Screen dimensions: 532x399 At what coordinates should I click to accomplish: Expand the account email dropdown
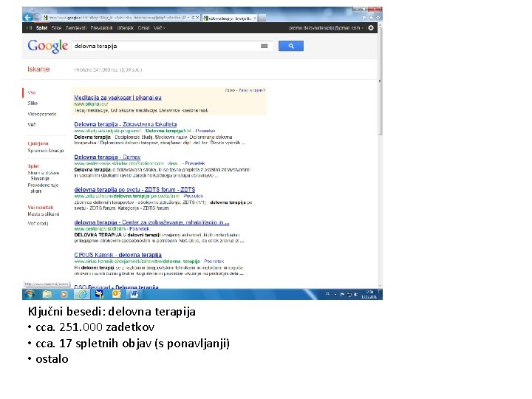327,28
